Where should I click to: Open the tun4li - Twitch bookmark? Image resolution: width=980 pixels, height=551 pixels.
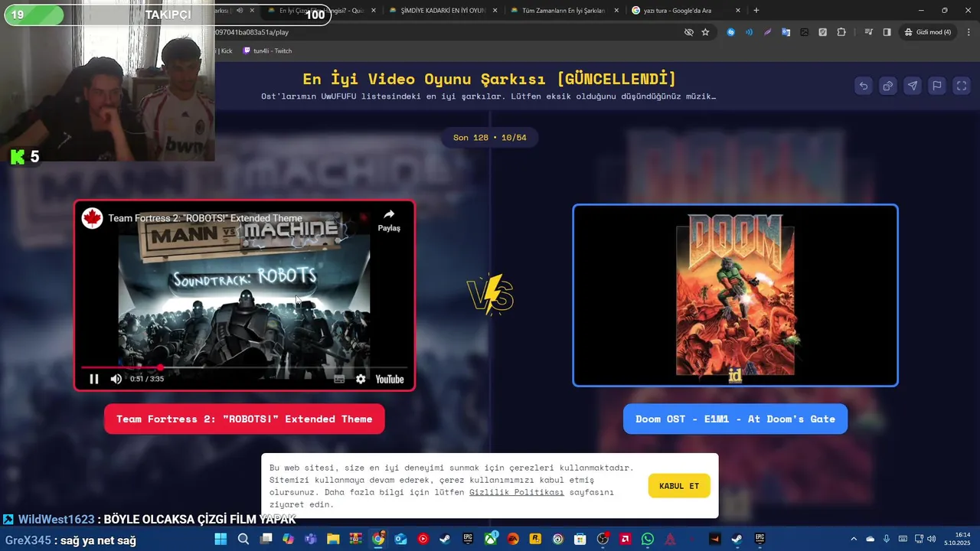[x=267, y=51]
